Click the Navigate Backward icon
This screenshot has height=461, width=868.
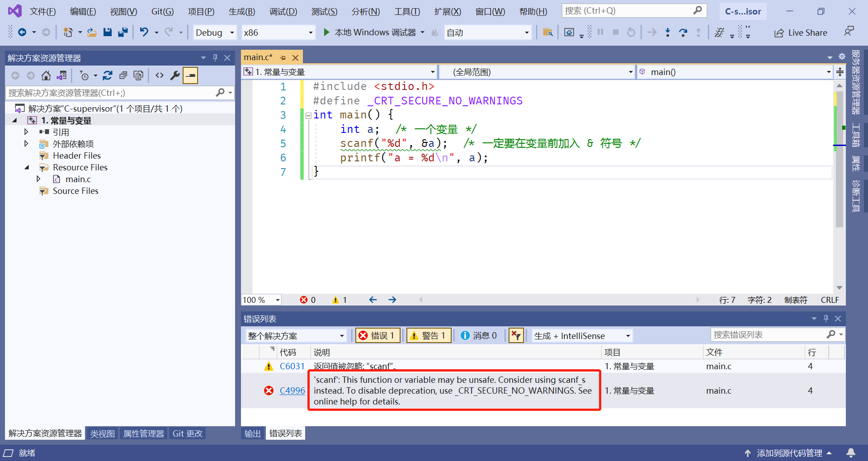[22, 32]
